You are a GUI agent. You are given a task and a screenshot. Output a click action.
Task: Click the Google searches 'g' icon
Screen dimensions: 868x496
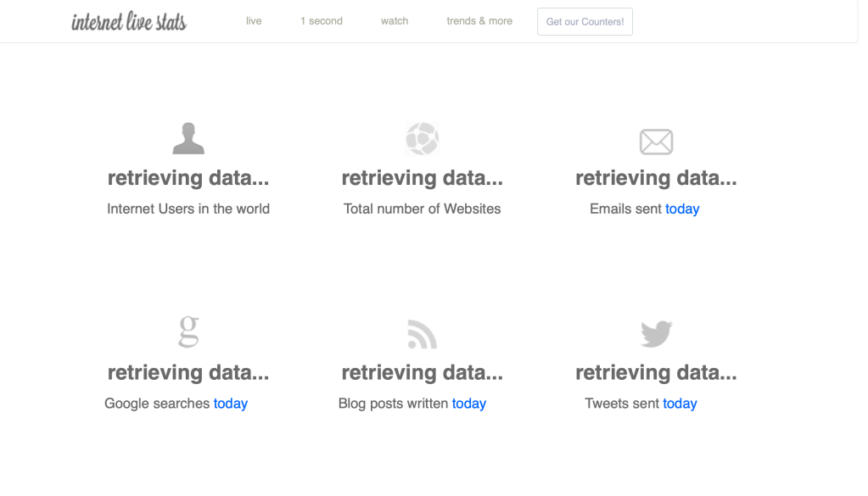tap(188, 332)
